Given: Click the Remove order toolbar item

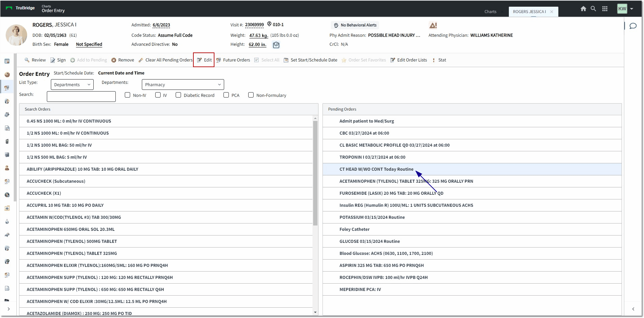Looking at the screenshot, I should point(123,60).
